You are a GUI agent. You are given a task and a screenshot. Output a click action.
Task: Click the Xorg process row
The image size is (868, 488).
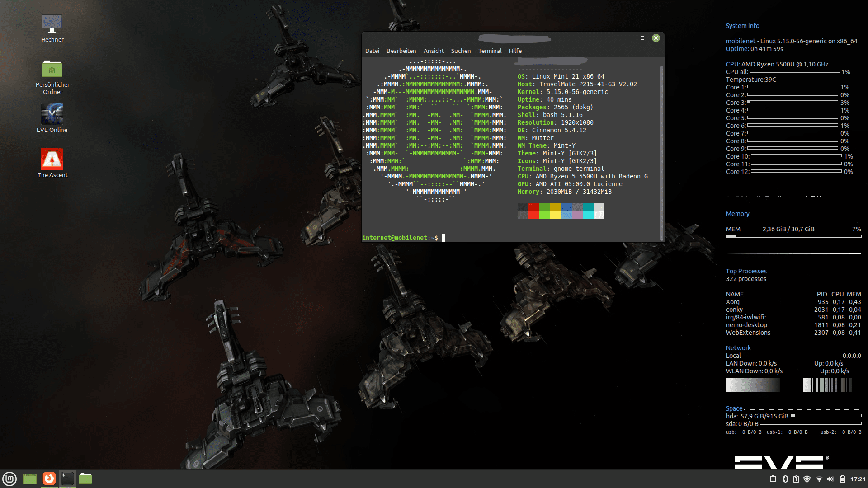coord(793,302)
